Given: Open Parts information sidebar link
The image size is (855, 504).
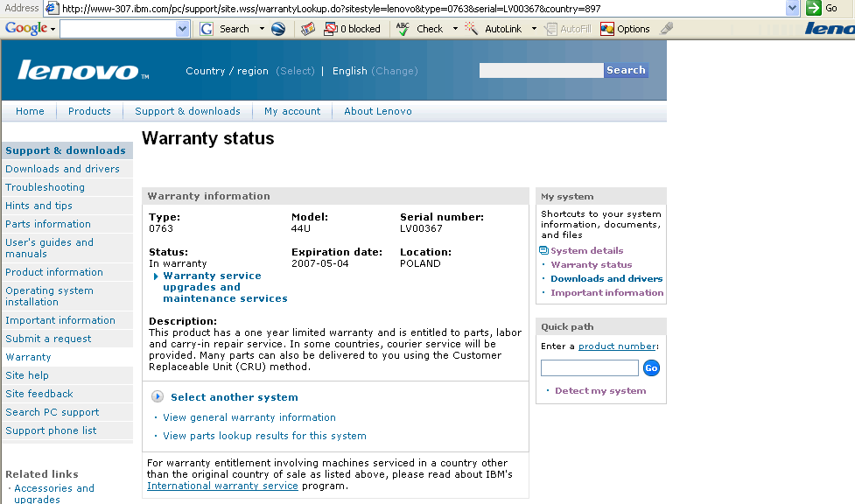Looking at the screenshot, I should (x=48, y=224).
